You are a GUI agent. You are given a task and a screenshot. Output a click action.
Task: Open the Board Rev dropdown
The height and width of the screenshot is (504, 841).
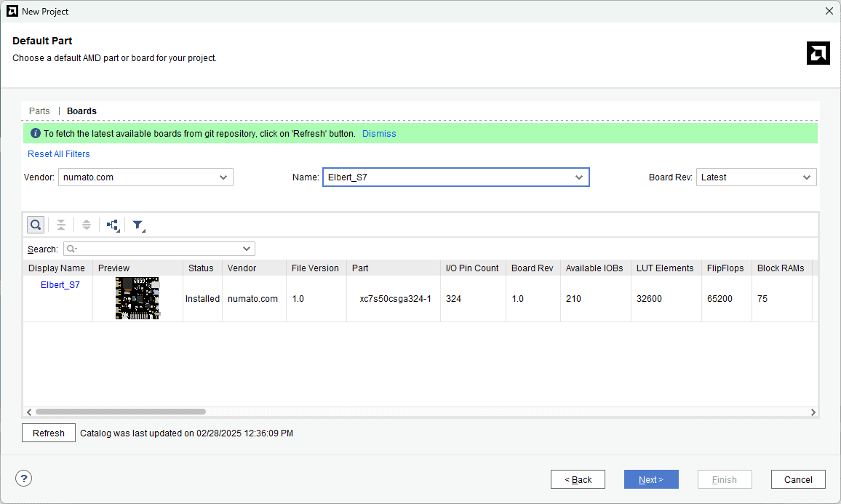click(756, 177)
